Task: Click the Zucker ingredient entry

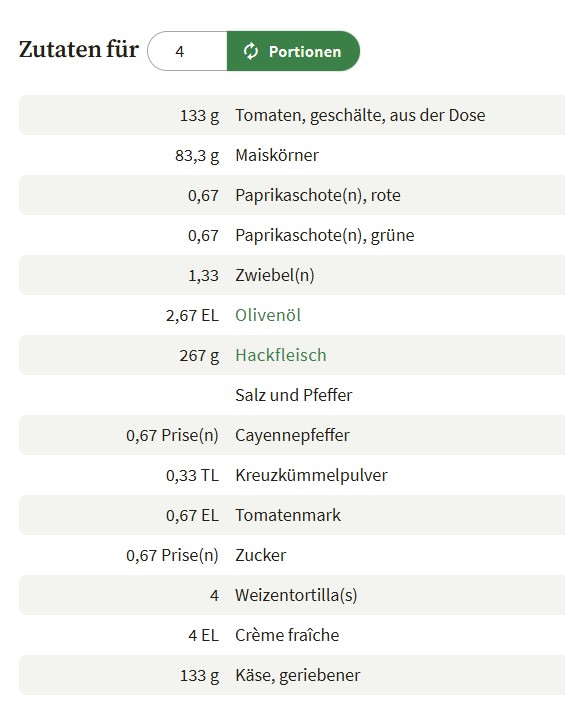Action: coord(261,555)
